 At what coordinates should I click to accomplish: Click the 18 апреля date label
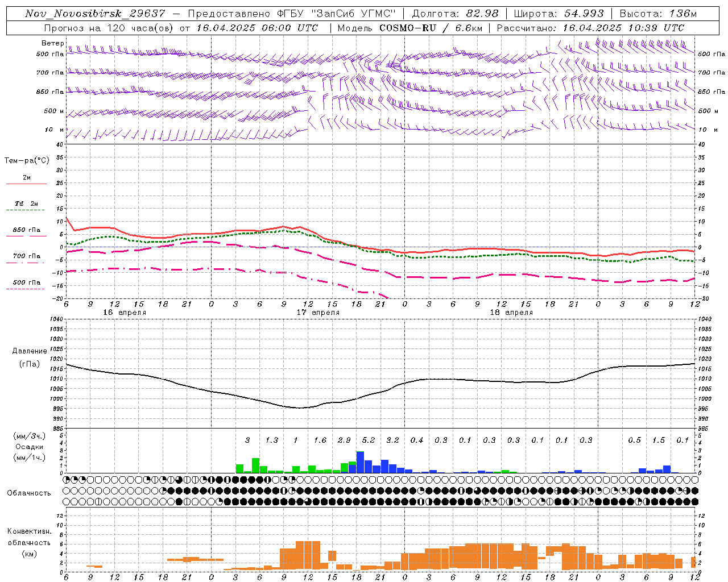(511, 313)
